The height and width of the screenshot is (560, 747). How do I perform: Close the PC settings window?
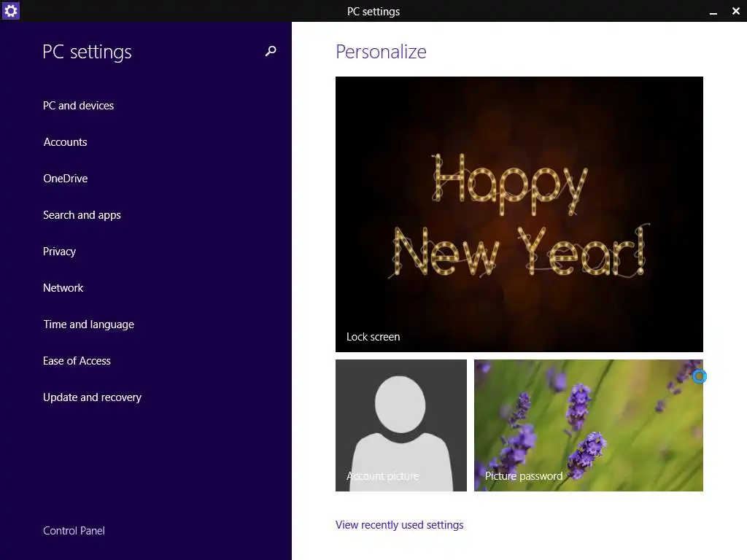click(735, 11)
